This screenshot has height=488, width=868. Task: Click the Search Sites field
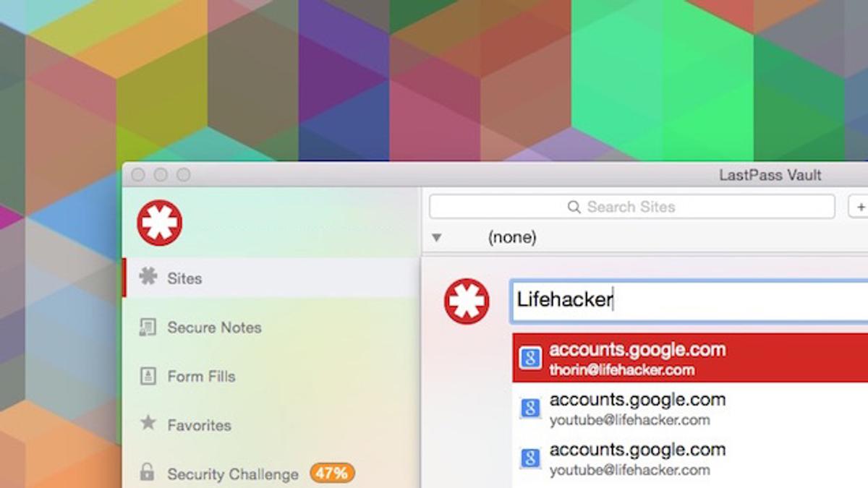[x=632, y=207]
